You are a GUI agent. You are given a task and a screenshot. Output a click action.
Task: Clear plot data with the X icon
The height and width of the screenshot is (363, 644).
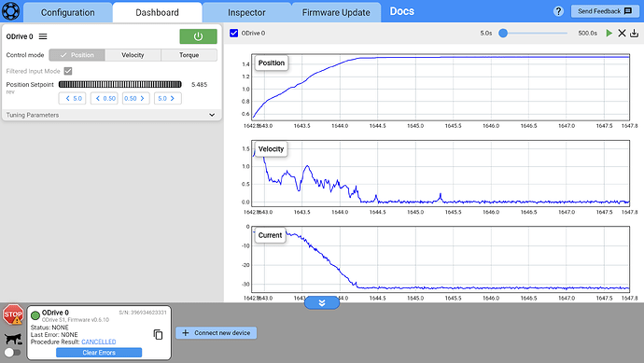click(622, 34)
